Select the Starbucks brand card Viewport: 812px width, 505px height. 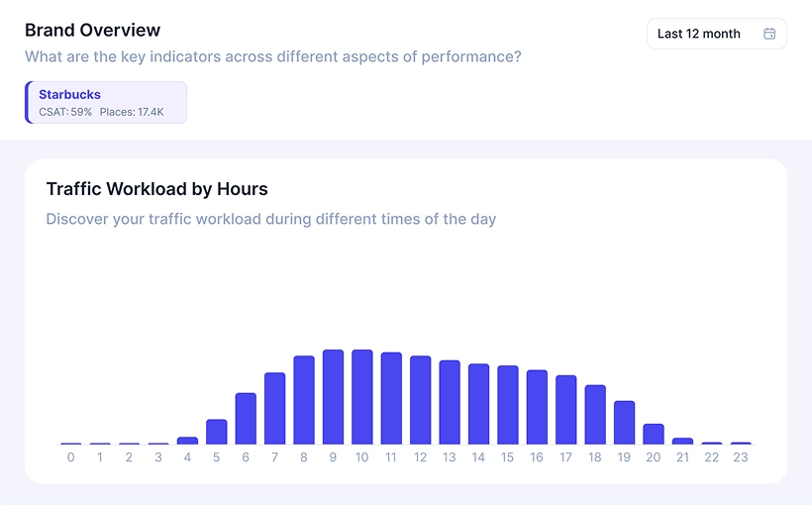point(106,102)
